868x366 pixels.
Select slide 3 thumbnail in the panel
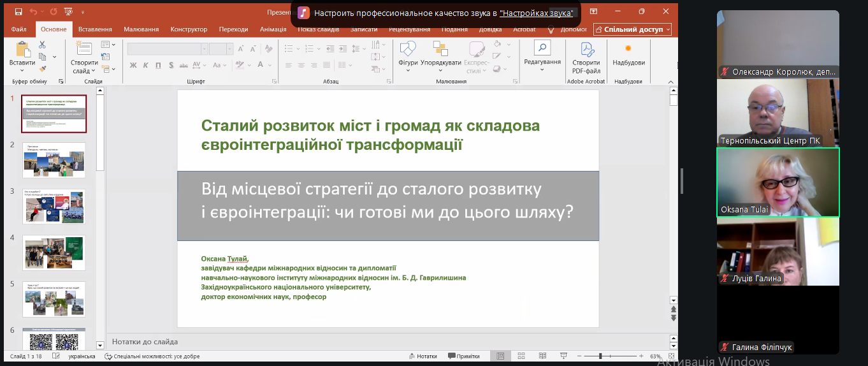tap(54, 205)
